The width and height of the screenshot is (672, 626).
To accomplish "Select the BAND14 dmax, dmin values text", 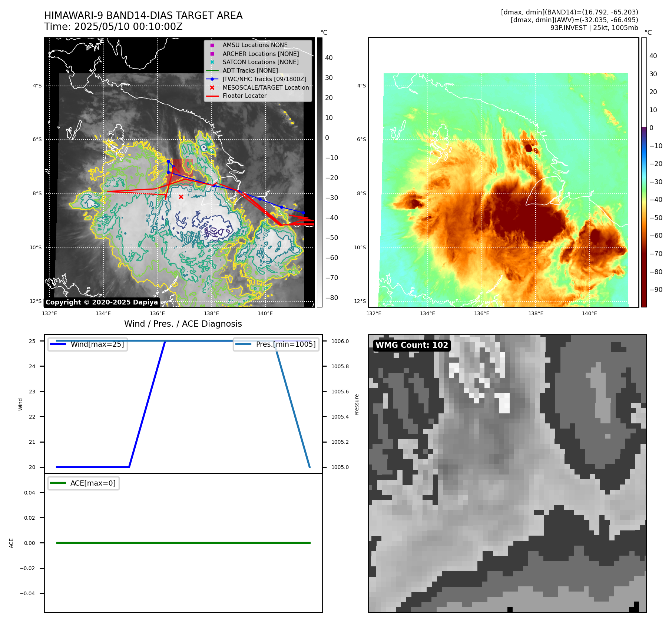I will pos(570,12).
